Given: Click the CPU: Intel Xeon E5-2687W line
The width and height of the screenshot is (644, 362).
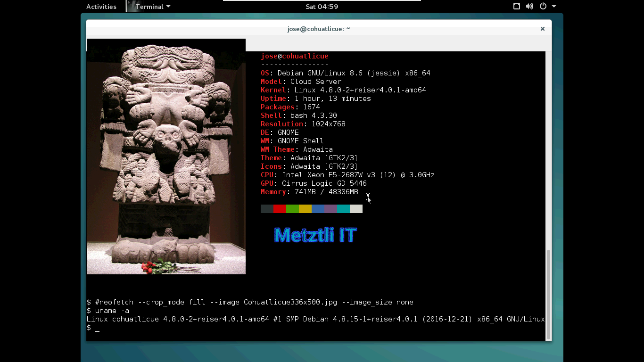Looking at the screenshot, I should coord(347,175).
